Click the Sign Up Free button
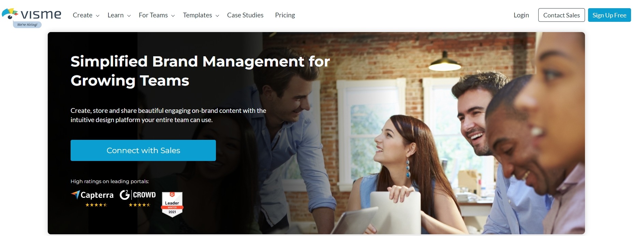This screenshot has height=236, width=644. click(610, 15)
